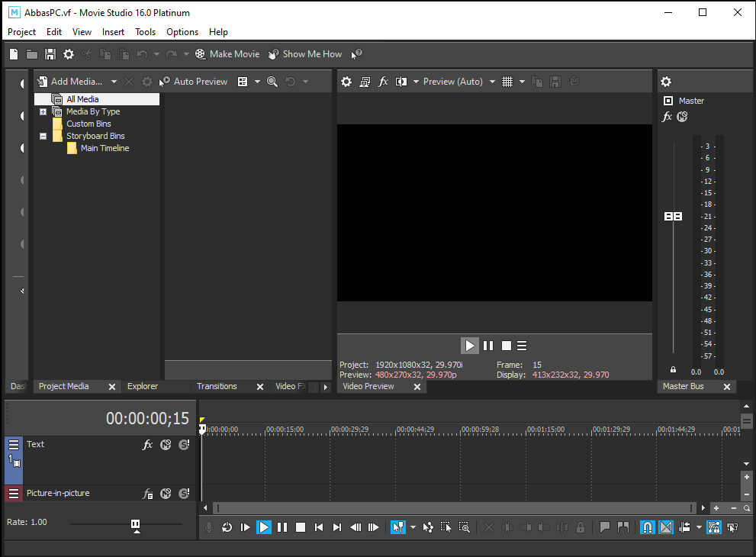Open Video Output FX icon in preview

click(x=383, y=82)
